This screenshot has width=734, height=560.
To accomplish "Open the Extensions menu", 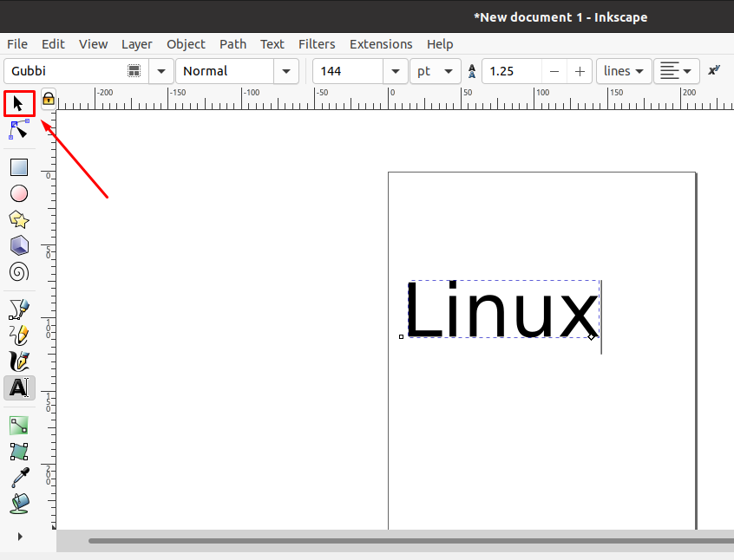I will pyautogui.click(x=381, y=44).
